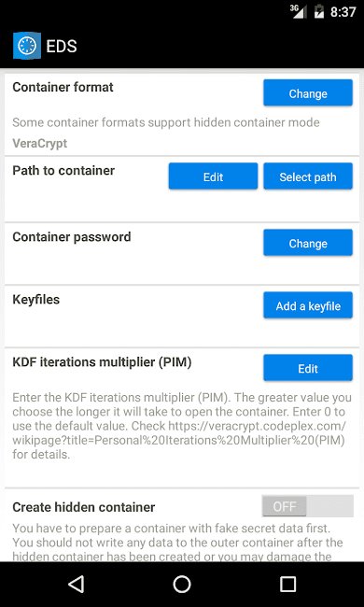The image size is (364, 607).
Task: Tap the EDS title text
Action: coord(61,47)
